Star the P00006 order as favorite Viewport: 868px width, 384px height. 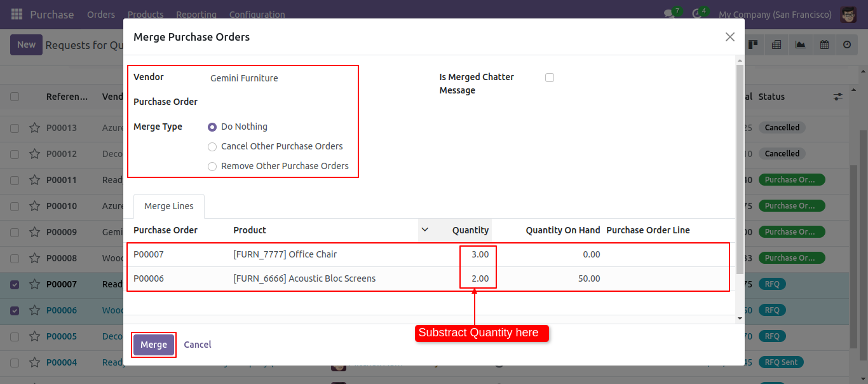(x=34, y=310)
